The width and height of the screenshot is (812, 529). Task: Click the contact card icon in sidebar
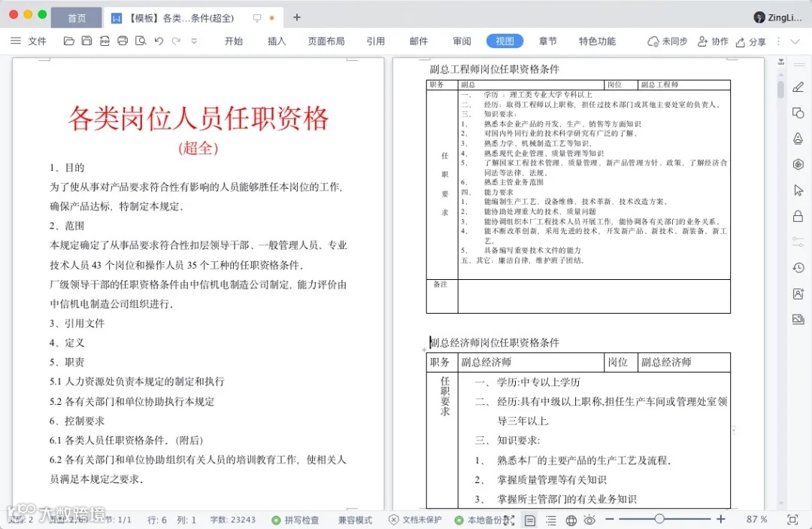pyautogui.click(x=798, y=293)
